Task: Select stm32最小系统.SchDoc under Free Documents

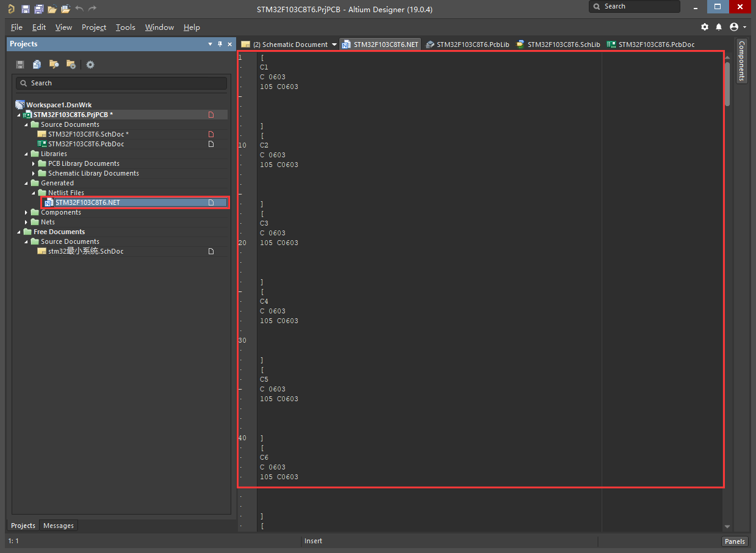Action: click(x=85, y=251)
